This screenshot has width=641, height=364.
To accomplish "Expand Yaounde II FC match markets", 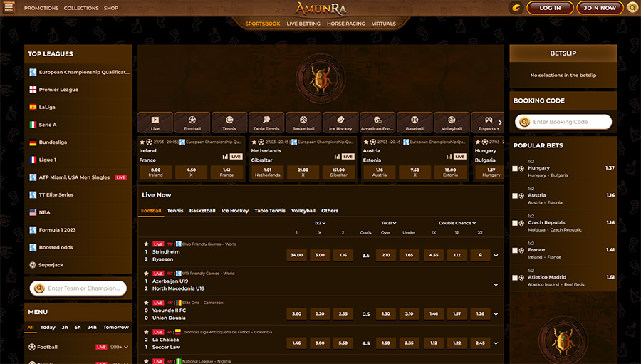I will (x=496, y=314).
